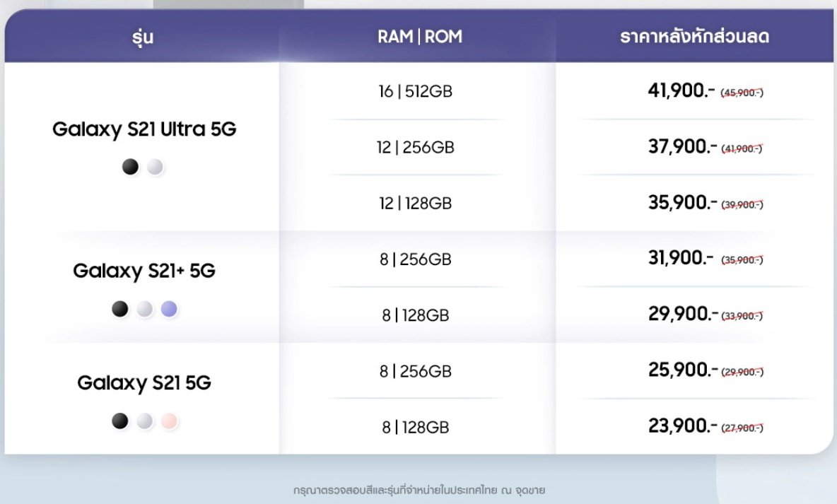Click the ราคาหลังหักส่วนลด column header
Image resolution: width=837 pixels, height=504 pixels.
pos(694,36)
